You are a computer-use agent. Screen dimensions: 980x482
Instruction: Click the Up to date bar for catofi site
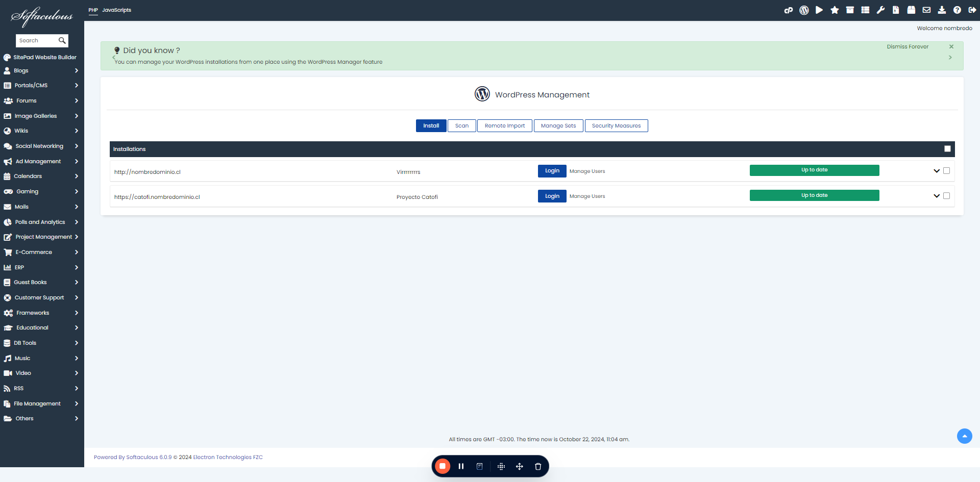(814, 195)
